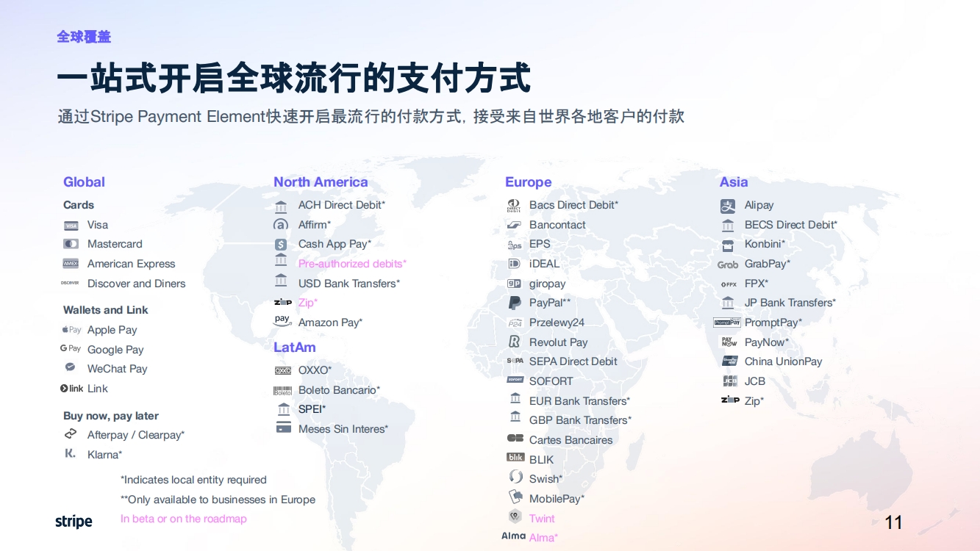Click the PromptPay* text

click(773, 323)
